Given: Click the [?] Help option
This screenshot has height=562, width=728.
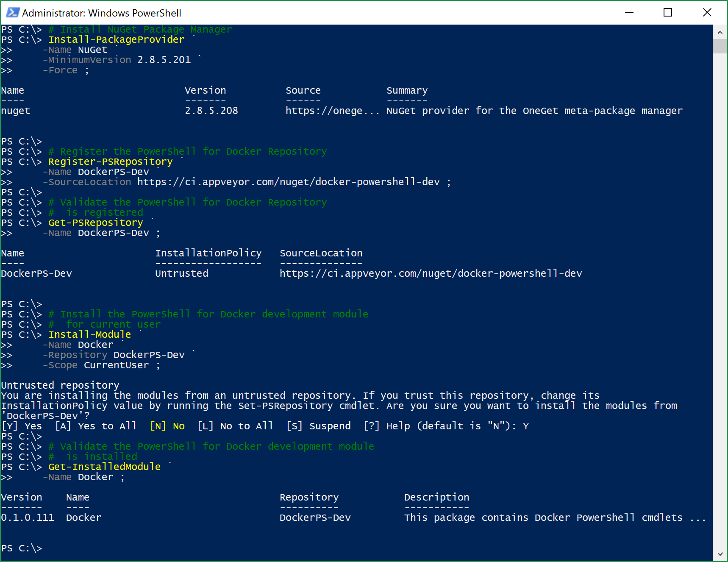Looking at the screenshot, I should point(387,426).
